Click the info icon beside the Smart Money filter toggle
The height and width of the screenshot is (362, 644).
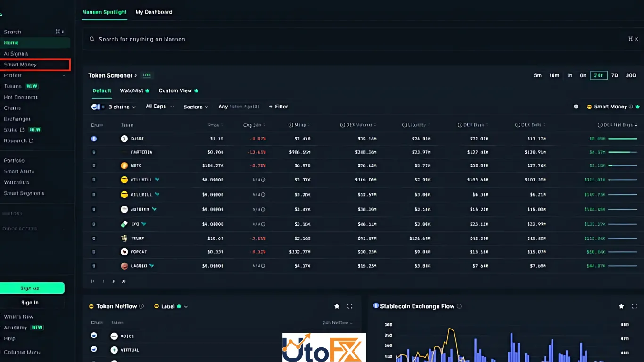631,107
